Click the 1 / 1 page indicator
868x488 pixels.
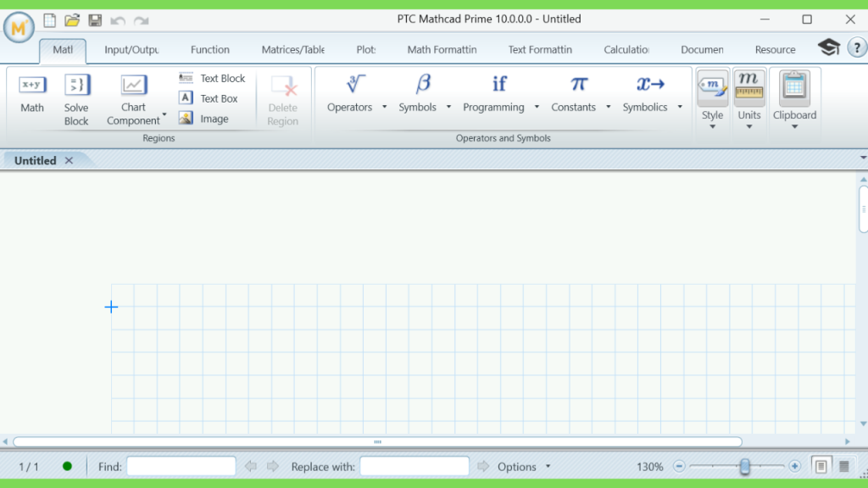pos(29,467)
